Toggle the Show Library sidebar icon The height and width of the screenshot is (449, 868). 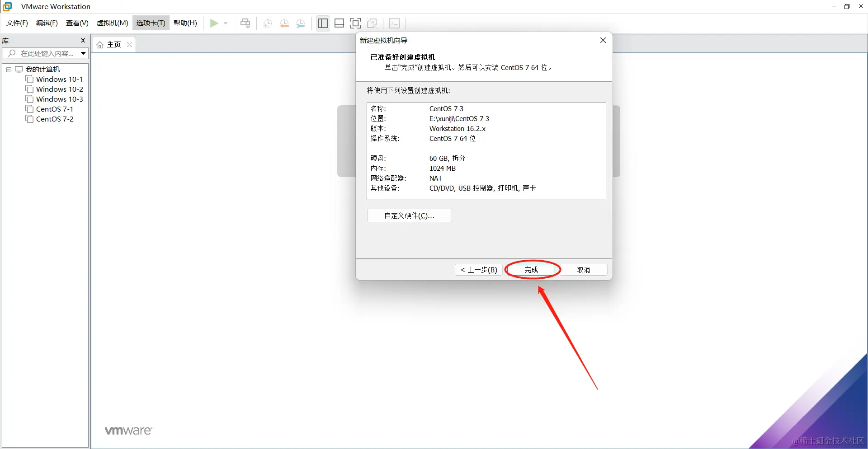tap(323, 23)
